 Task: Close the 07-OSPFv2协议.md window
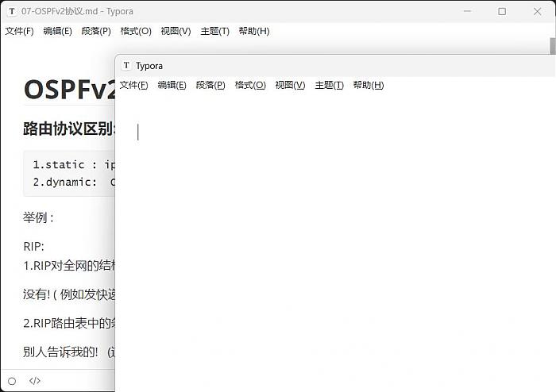539,11
